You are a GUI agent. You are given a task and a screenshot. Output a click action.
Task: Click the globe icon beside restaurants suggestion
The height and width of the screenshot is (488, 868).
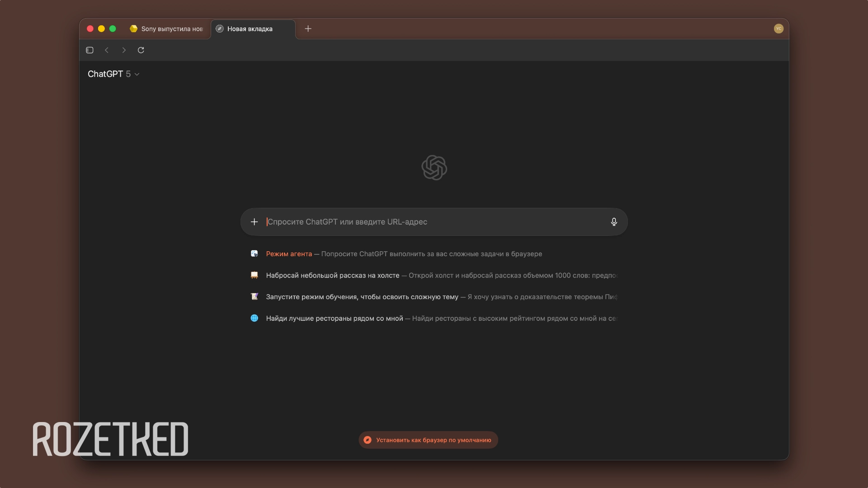tap(255, 318)
